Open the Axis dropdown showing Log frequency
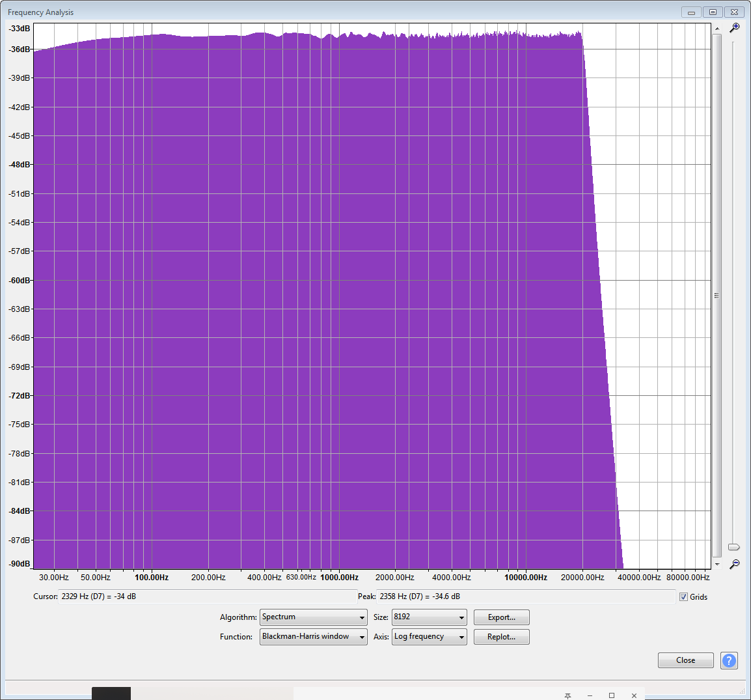 click(429, 637)
